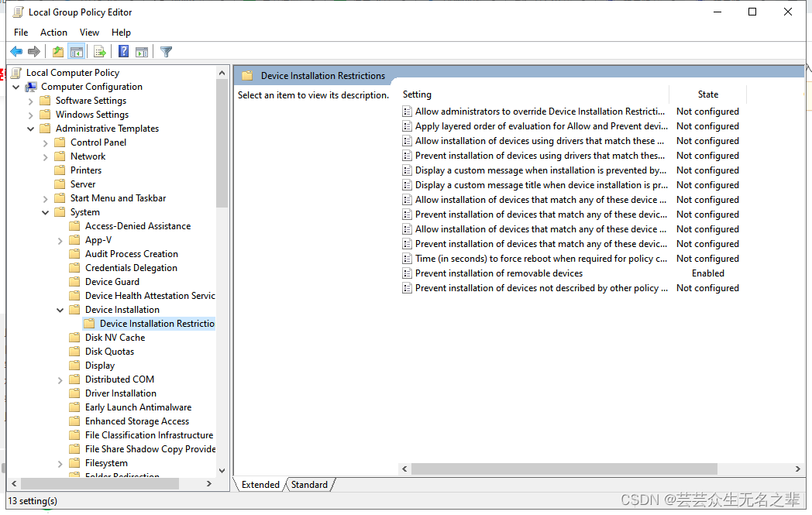Select File Classification Infrastructure tree item
Viewport: 812px width, 515px height.
(149, 435)
